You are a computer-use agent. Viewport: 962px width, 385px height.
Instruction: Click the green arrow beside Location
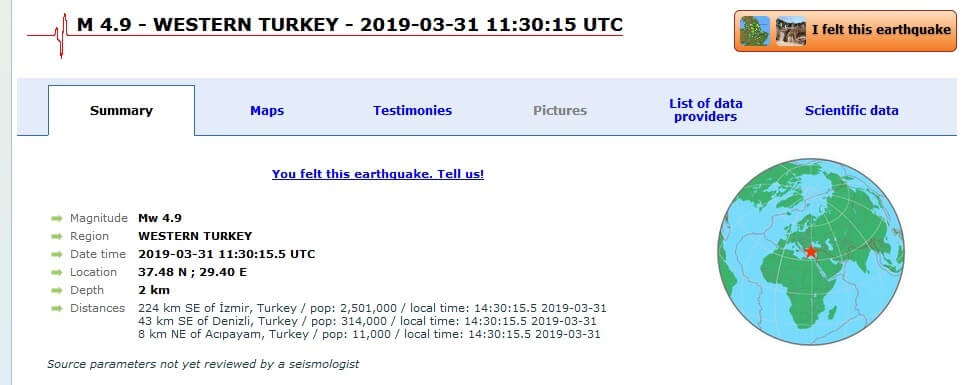click(x=57, y=272)
